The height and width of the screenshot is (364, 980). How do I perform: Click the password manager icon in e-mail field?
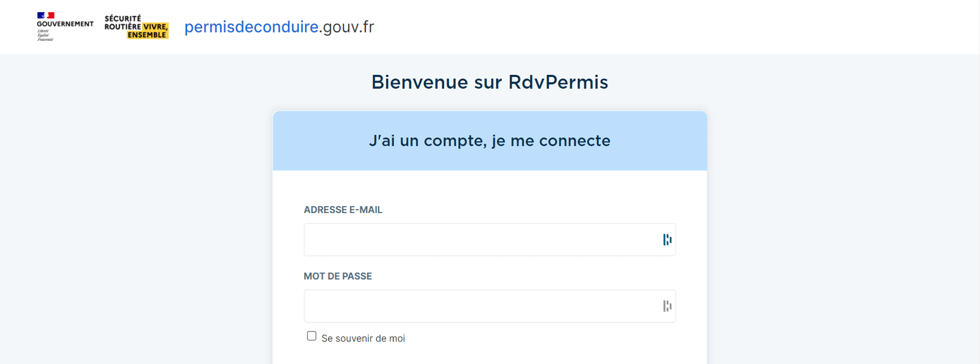667,239
